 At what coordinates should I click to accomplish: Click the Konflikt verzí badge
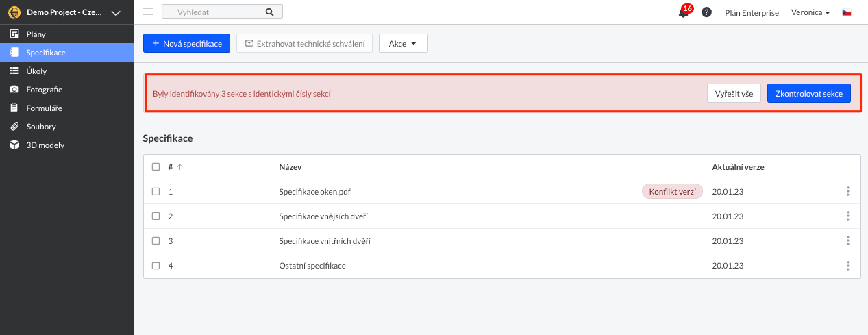(x=672, y=192)
